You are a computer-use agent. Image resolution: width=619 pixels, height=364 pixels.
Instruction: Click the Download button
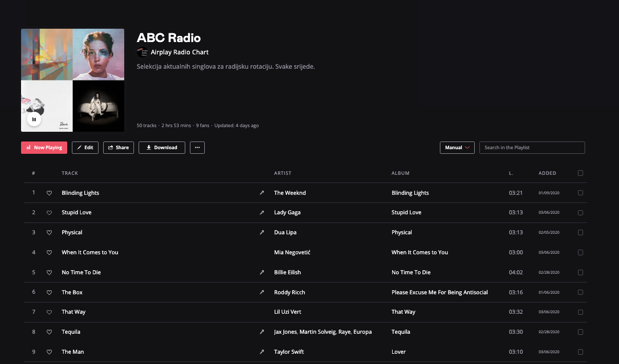click(162, 148)
